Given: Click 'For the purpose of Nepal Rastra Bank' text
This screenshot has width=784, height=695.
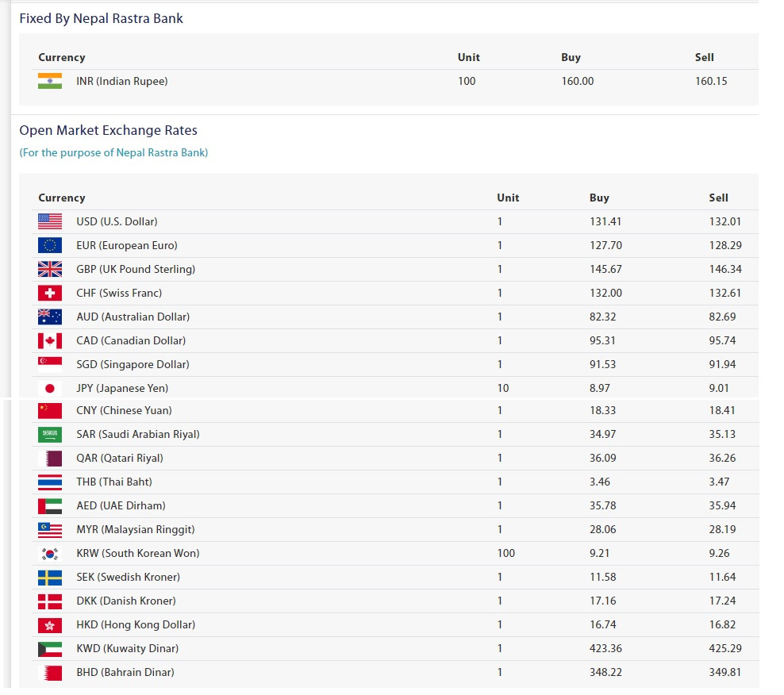Looking at the screenshot, I should [113, 152].
